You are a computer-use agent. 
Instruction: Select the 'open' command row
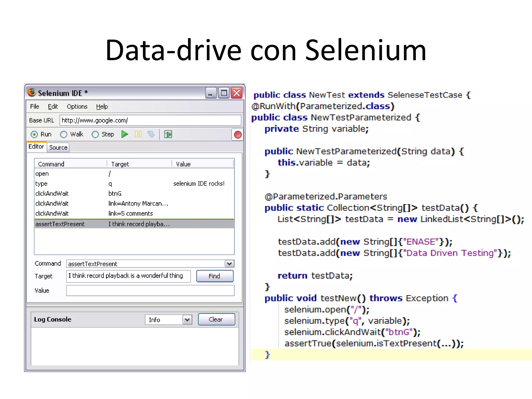point(134,174)
